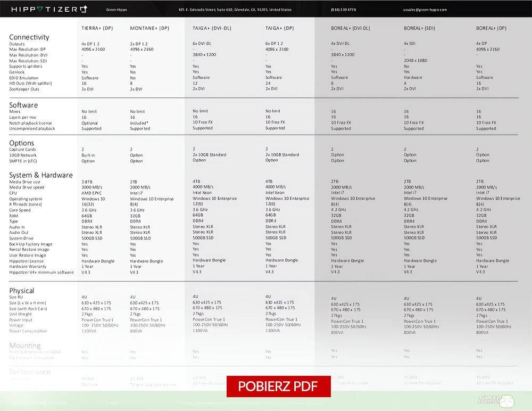Screen dimensions: 532x411
Task: Select the Hippotizer License row label
Action: click(x=27, y=261)
